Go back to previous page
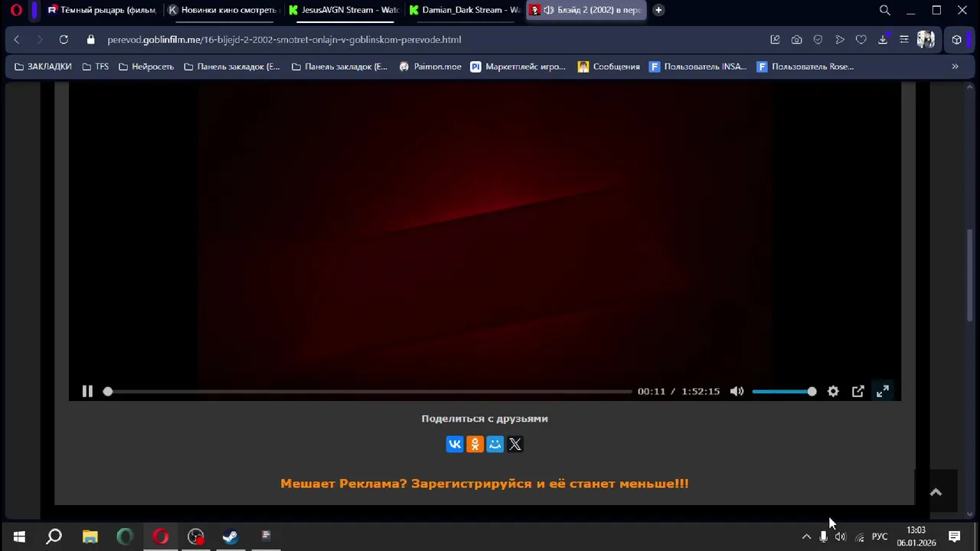The width and height of the screenshot is (980, 551). tap(17, 40)
